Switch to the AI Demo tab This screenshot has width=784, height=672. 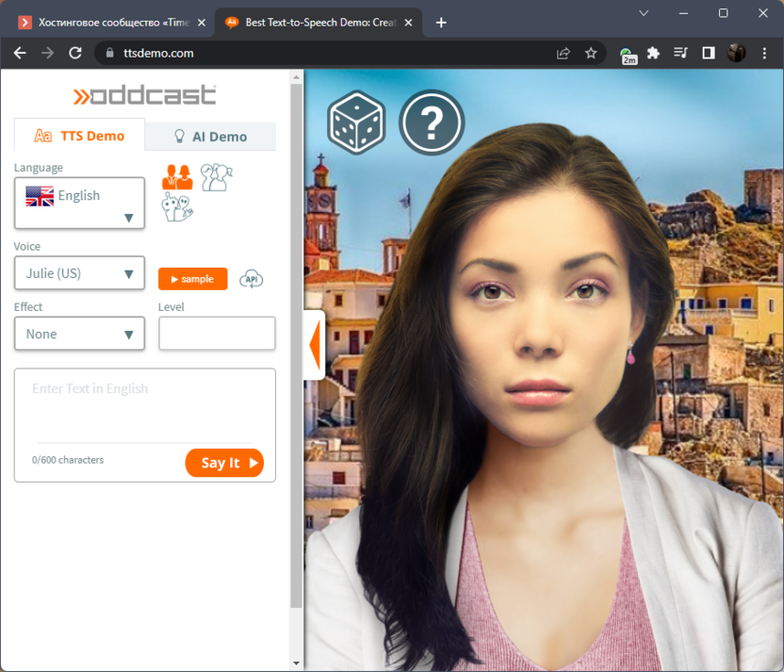[211, 137]
